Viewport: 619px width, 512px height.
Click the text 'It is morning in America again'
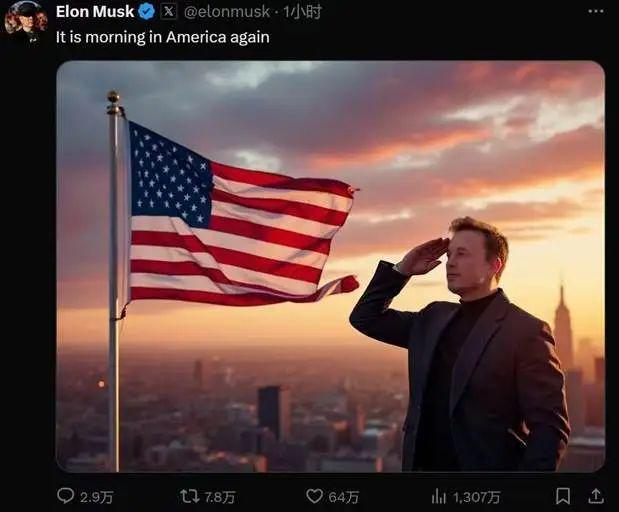point(163,37)
